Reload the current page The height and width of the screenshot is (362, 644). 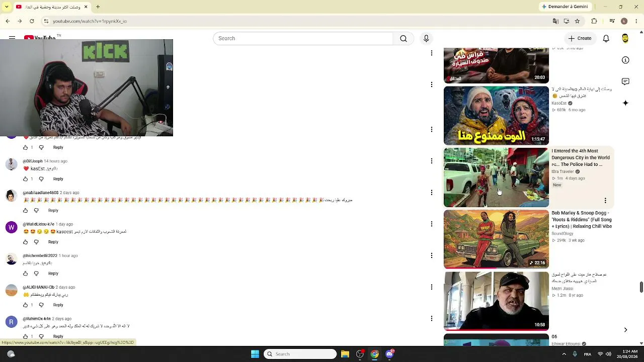(x=32, y=21)
